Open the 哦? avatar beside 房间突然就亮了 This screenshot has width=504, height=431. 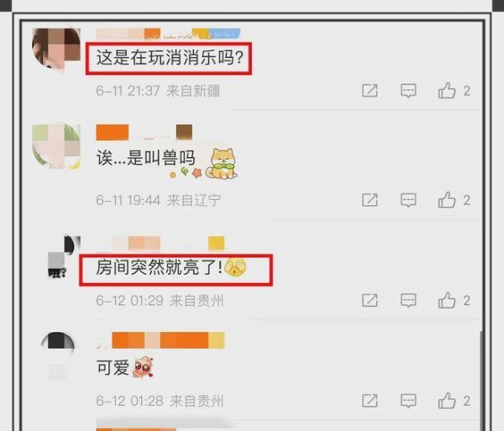coord(63,257)
